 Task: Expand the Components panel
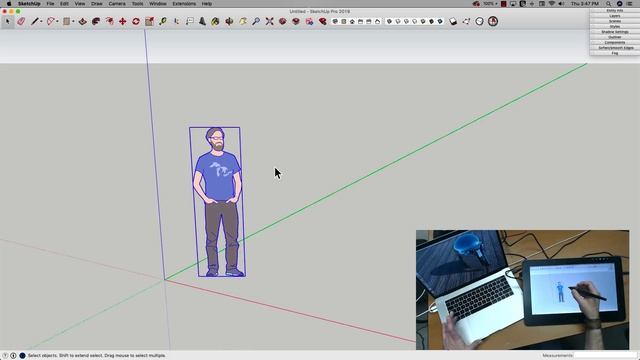pyautogui.click(x=615, y=42)
